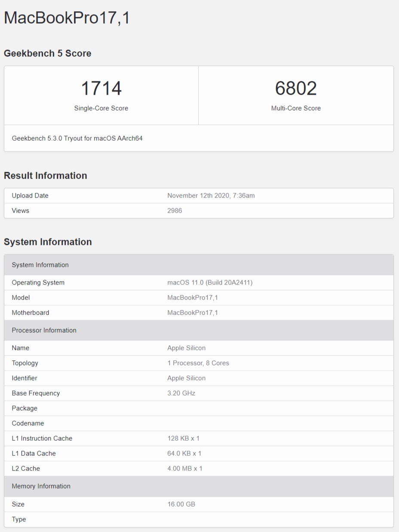Viewport: 399px width, 532px height.
Task: Click the Processor Information header row
Action: 199,330
